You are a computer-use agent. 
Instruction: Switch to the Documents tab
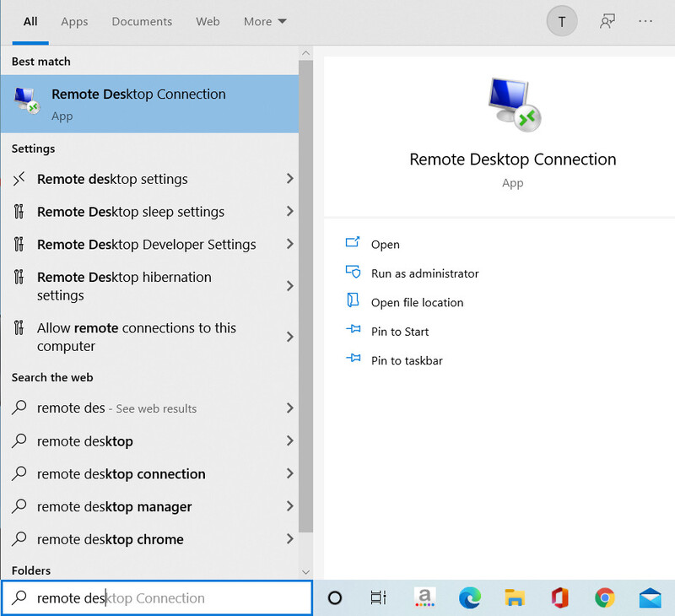point(142,22)
